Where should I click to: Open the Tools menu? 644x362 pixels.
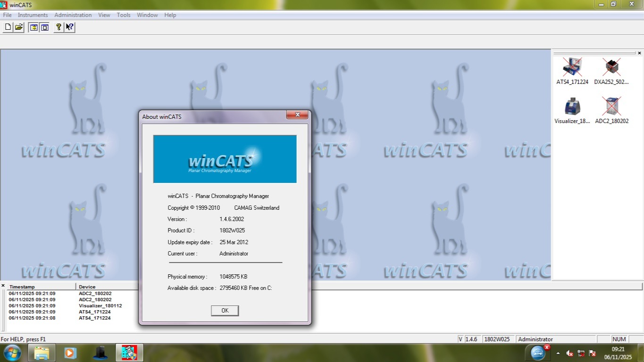tap(123, 15)
